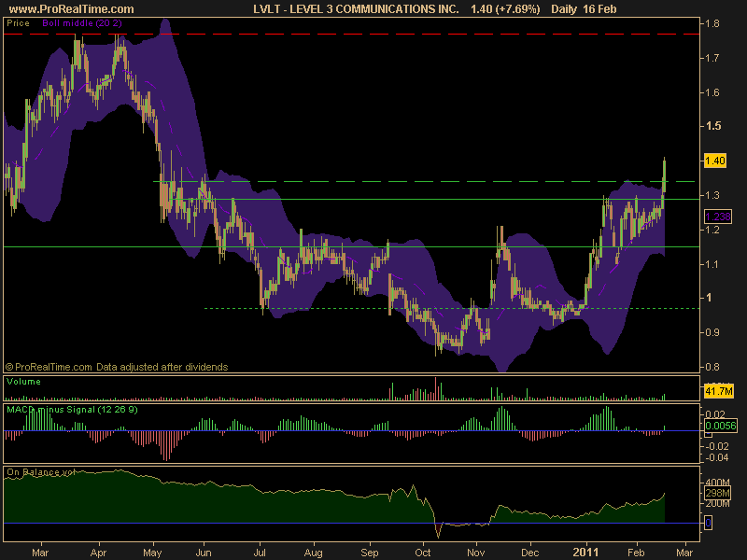Click the Feb label on time axis
This screenshot has width=747, height=560.
pos(636,553)
